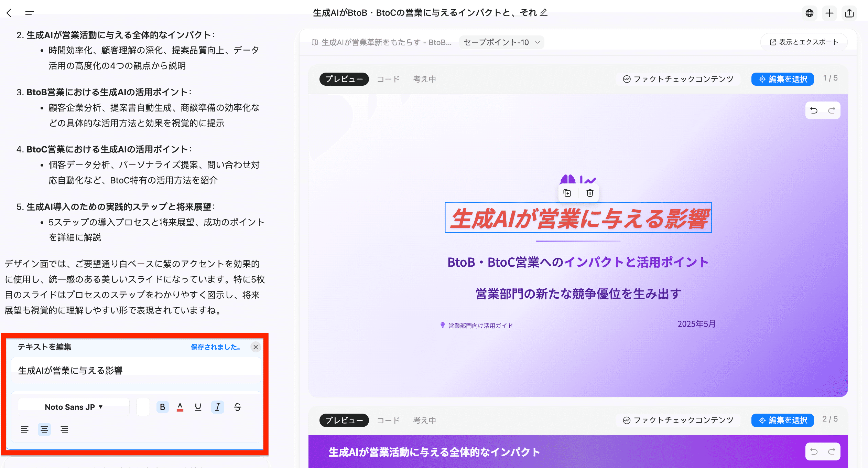Open the sidebar menu lines icon
868x468 pixels.
click(29, 13)
